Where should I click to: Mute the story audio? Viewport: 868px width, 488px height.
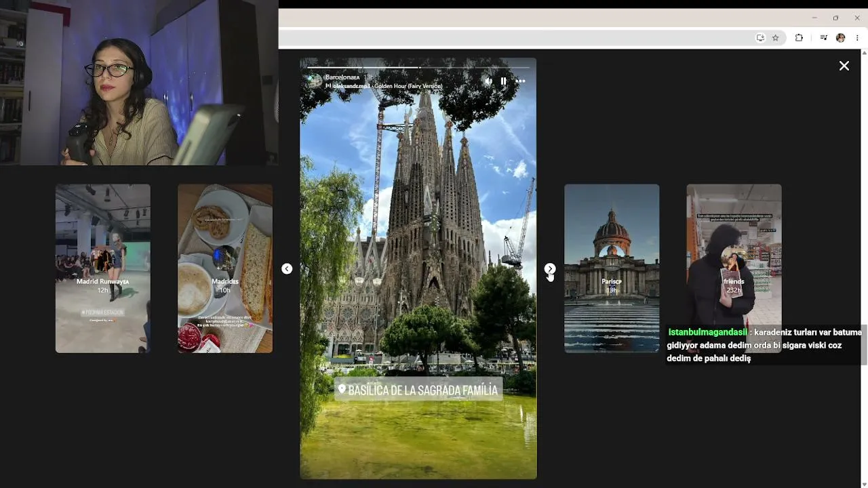488,81
